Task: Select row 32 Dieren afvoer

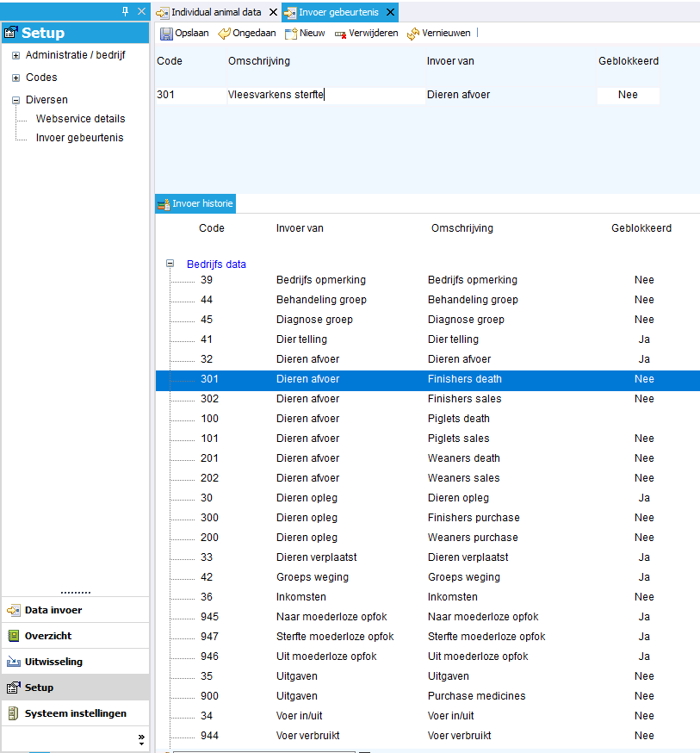Action: 427,359
